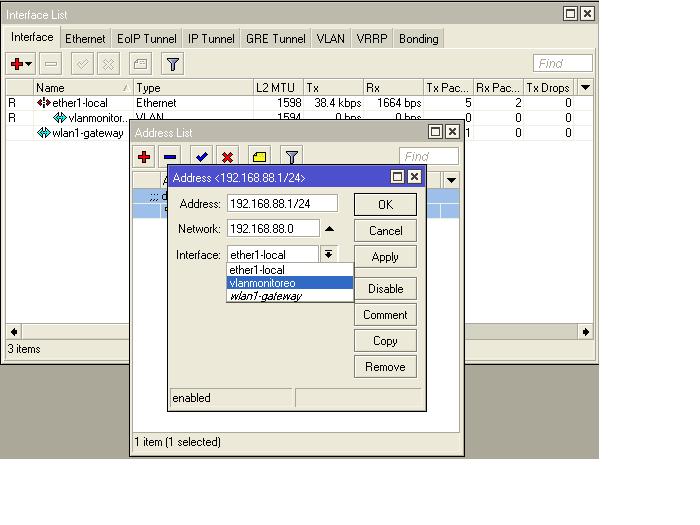Switch to the EoIP Tunnel tab
700x525 pixels.
(x=146, y=39)
